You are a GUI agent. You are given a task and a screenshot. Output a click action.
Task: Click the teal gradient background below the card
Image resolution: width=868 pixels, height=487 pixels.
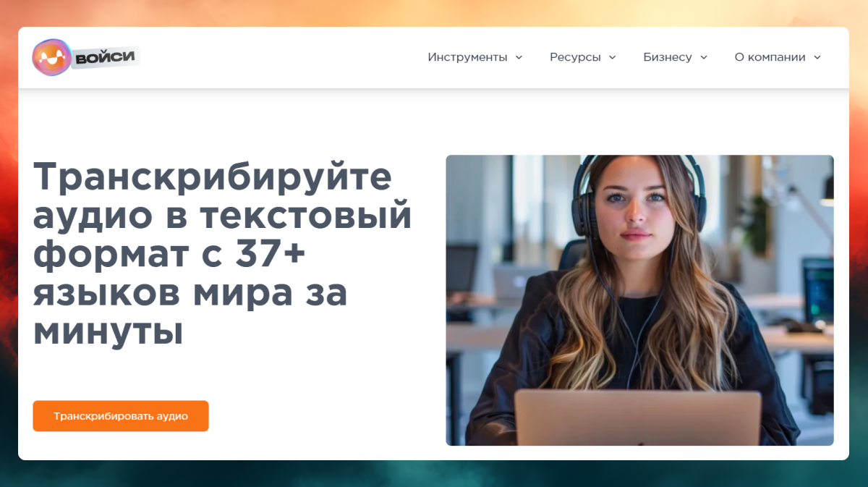(x=434, y=474)
